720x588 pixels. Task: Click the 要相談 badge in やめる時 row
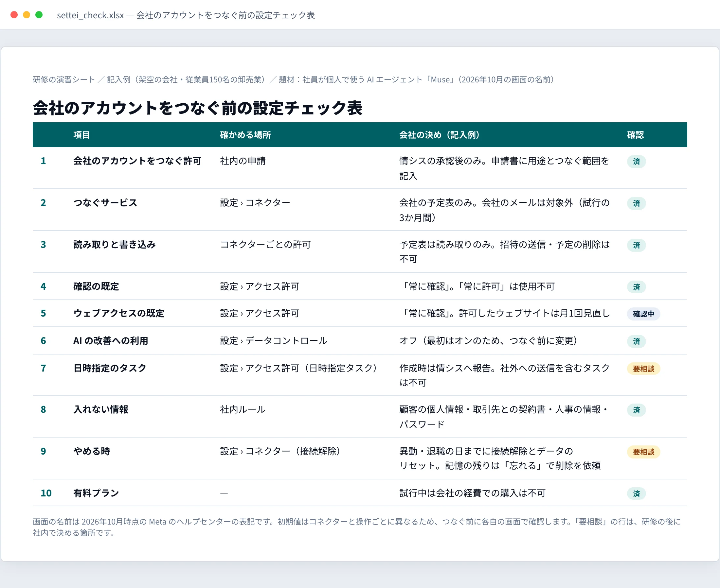tap(643, 452)
